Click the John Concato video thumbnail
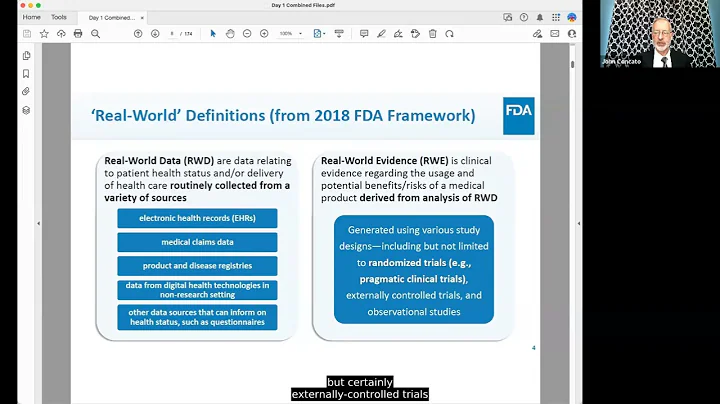This screenshot has width=720, height=404. tap(660, 34)
